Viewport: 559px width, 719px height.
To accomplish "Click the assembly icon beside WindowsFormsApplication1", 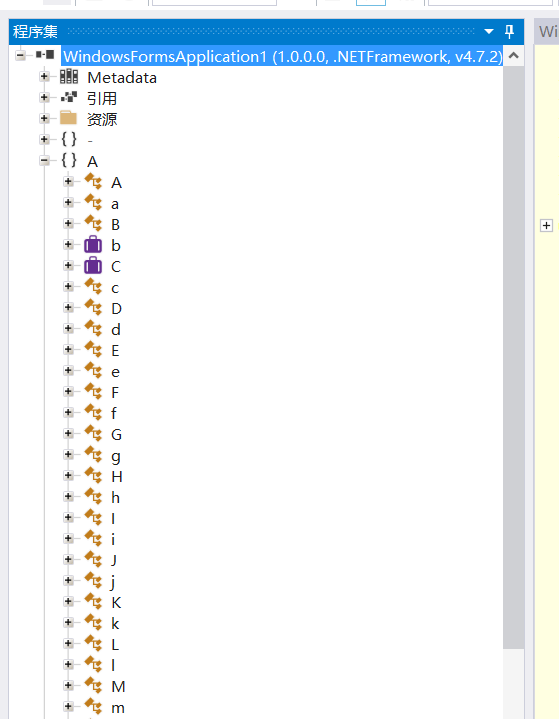I will coord(45,55).
